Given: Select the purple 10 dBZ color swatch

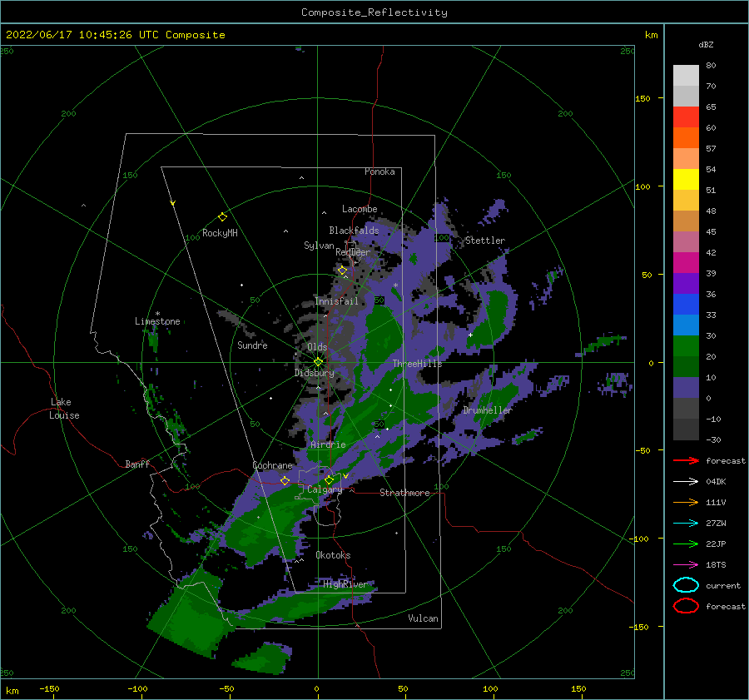Looking at the screenshot, I should (686, 387).
